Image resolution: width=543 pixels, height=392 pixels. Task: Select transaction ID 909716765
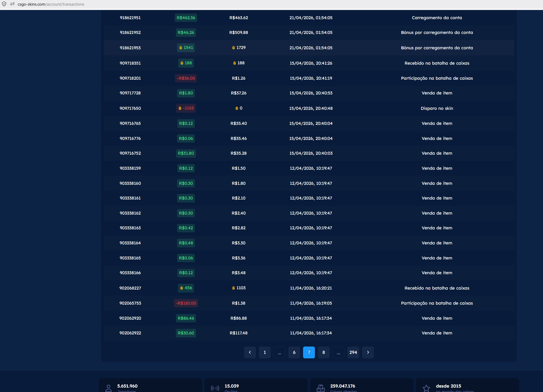[x=130, y=123]
